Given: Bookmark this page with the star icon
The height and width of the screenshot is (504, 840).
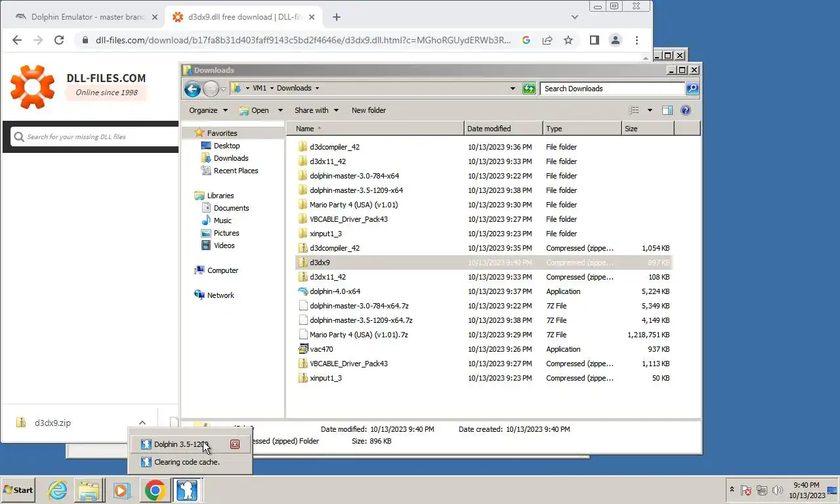Looking at the screenshot, I should tap(568, 40).
